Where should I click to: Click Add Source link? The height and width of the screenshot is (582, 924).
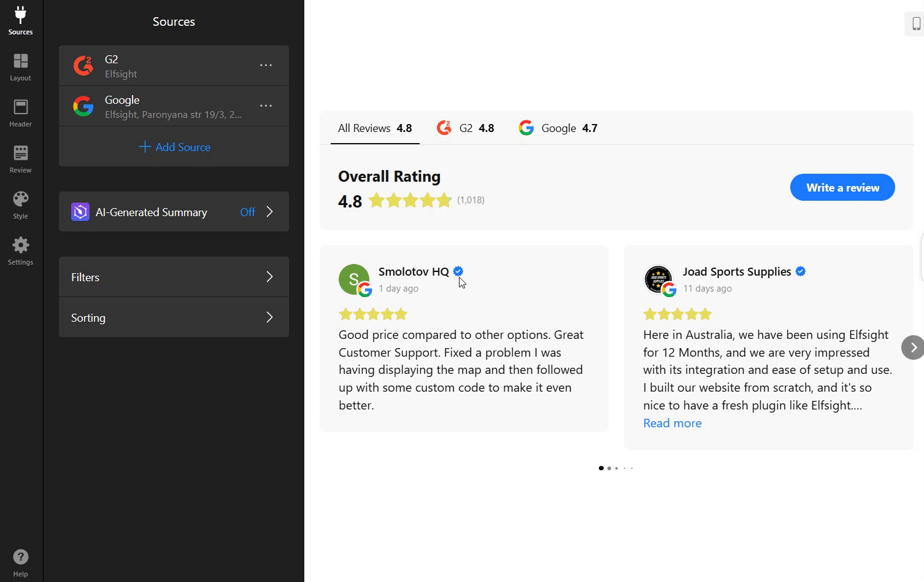click(174, 147)
